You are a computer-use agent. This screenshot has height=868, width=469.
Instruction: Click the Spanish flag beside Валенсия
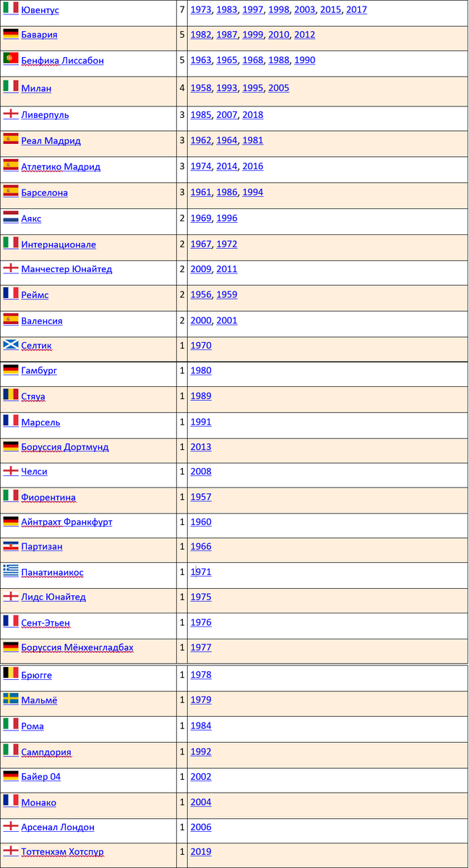[x=11, y=319]
